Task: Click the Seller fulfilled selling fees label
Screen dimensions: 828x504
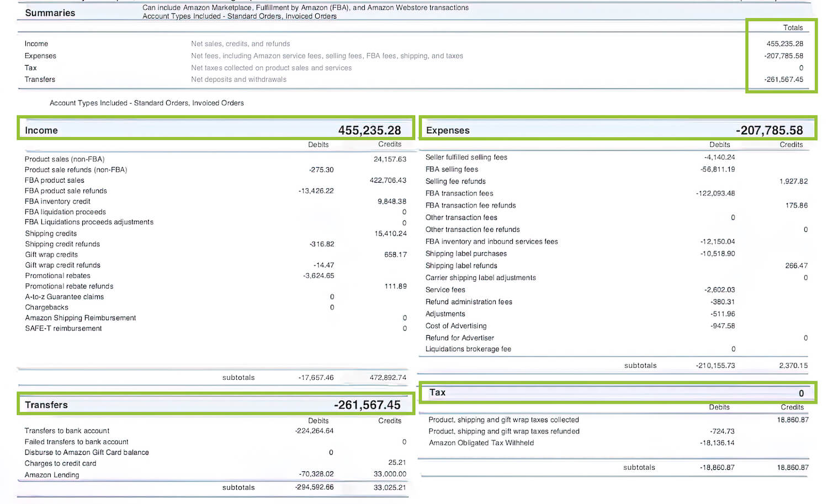Action: coord(466,157)
